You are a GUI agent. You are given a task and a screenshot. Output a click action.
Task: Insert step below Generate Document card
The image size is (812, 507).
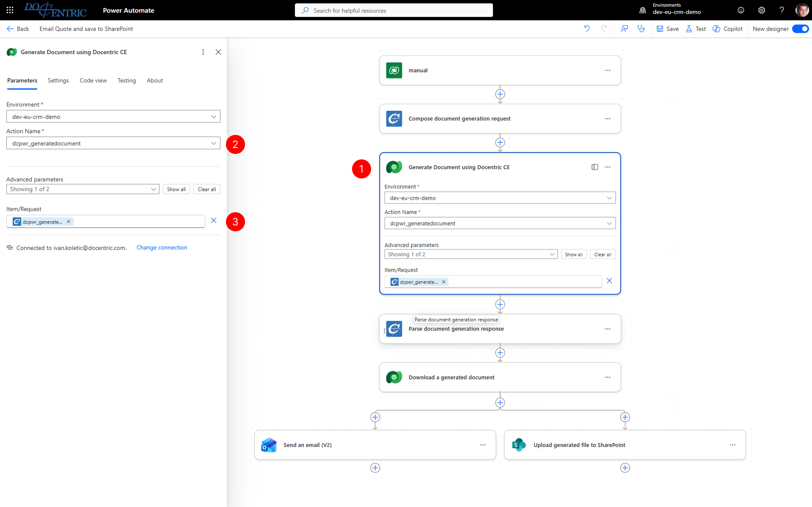pos(500,304)
